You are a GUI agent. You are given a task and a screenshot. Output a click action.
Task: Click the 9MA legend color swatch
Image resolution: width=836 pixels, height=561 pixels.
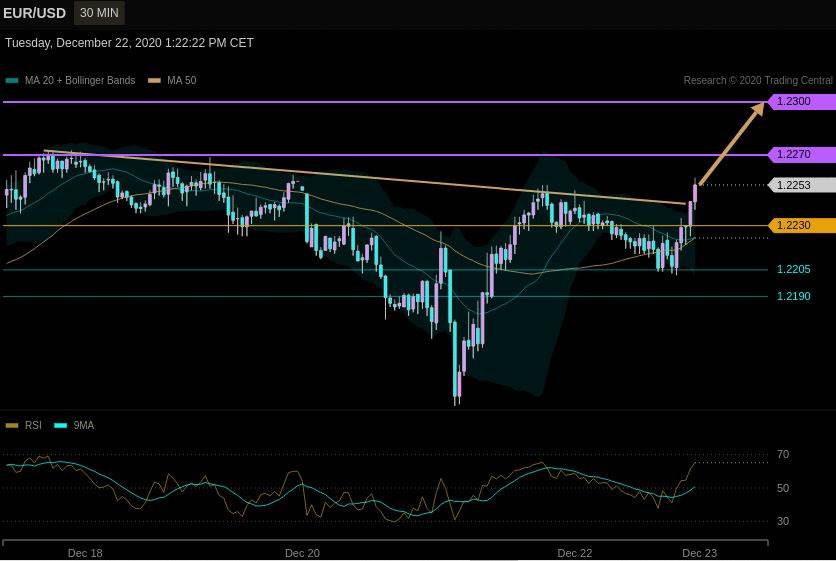[61, 426]
